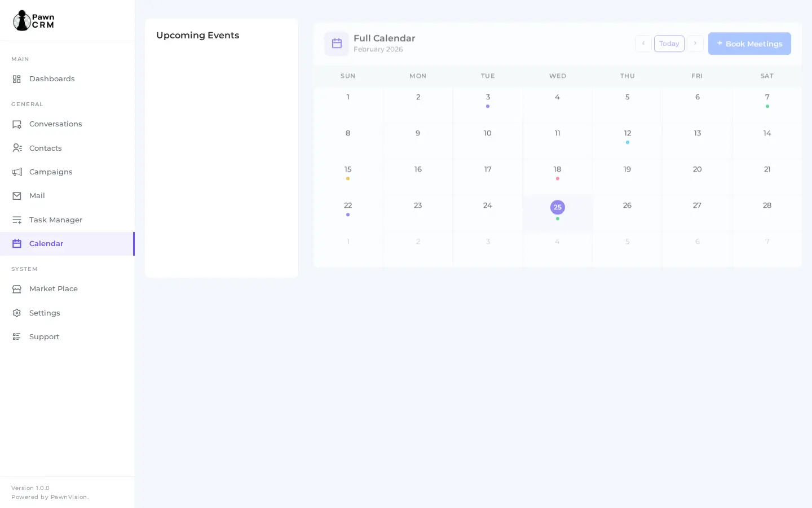Open the Support icon in the sidebar

[17, 336]
